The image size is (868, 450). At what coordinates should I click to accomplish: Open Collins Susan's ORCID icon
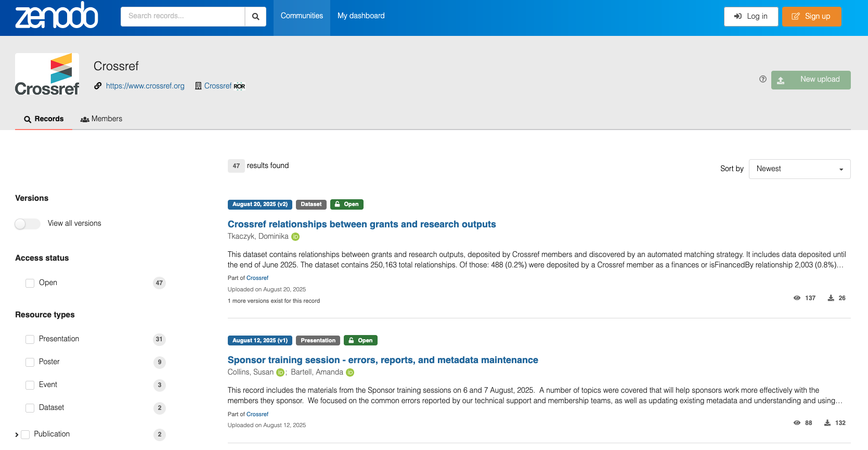pos(280,372)
